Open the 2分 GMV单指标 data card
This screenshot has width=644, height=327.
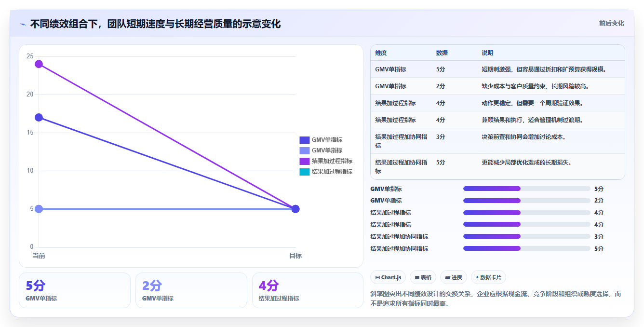click(x=191, y=290)
